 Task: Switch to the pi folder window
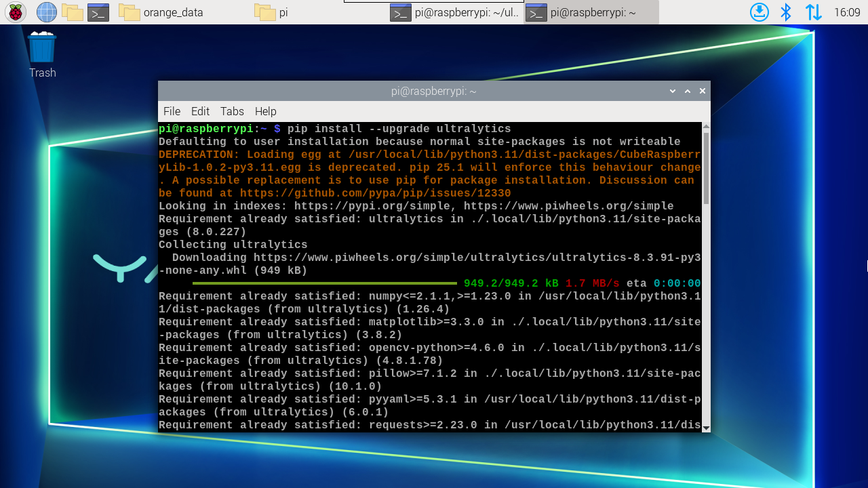(x=319, y=12)
